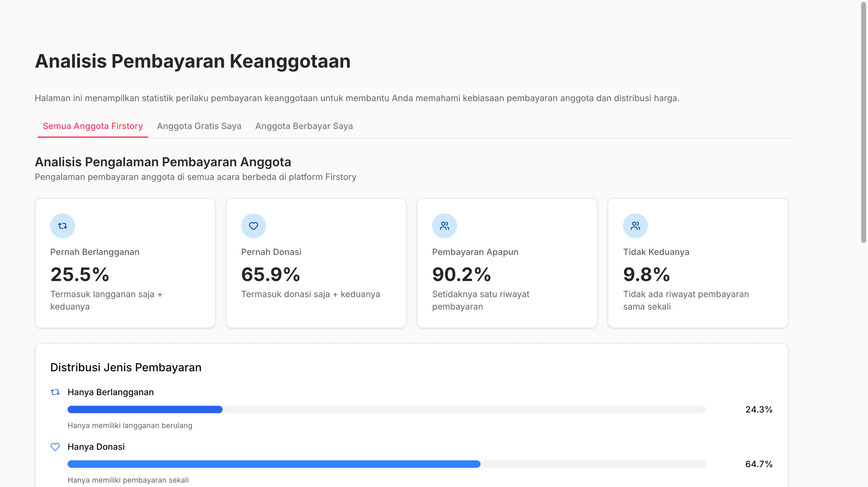Image resolution: width=868 pixels, height=487 pixels.
Task: Click text 'Hanya memiliki pembayaran sekali'
Action: pyautogui.click(x=128, y=480)
